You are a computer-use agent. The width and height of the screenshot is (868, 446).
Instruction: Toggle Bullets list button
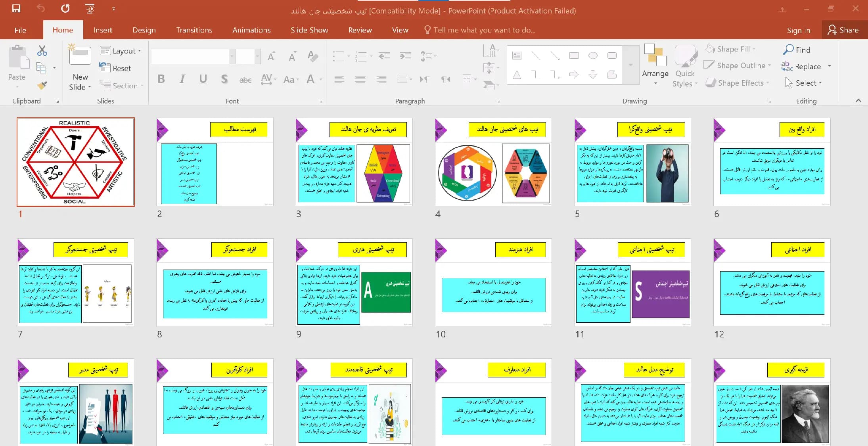click(338, 57)
